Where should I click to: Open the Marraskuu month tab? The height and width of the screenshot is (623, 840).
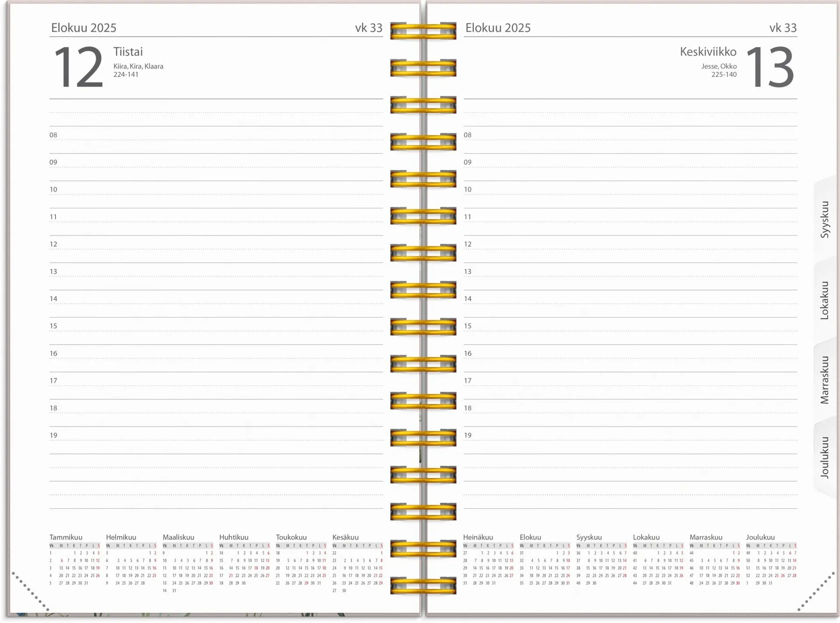825,380
